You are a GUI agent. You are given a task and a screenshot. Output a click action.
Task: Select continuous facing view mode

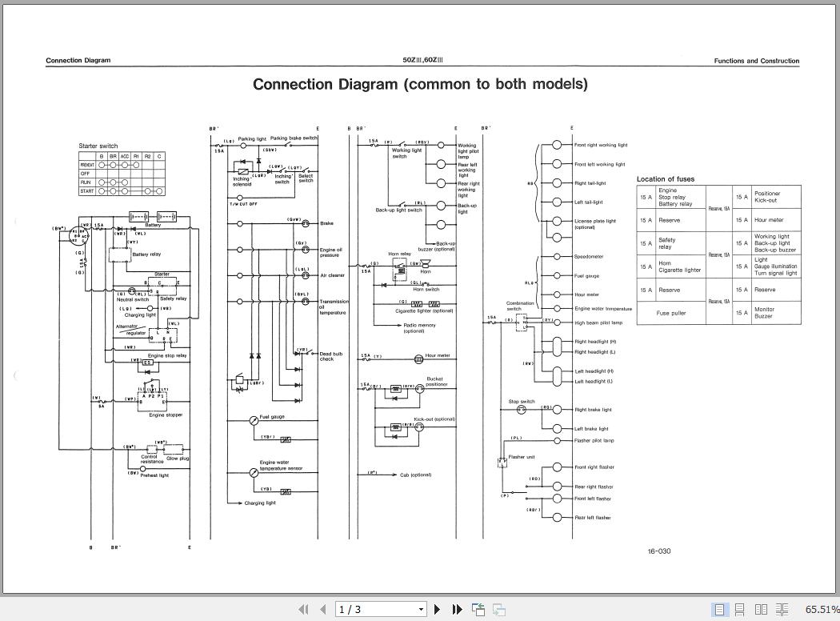point(782,609)
